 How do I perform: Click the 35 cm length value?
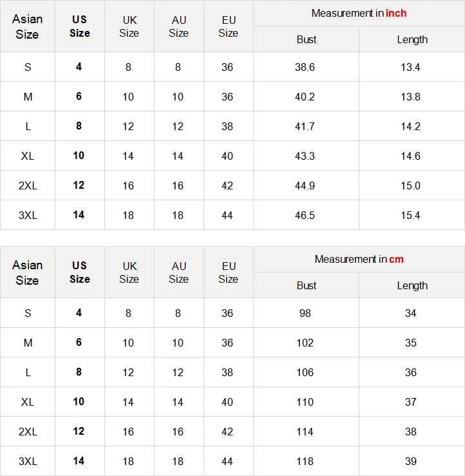(x=411, y=343)
